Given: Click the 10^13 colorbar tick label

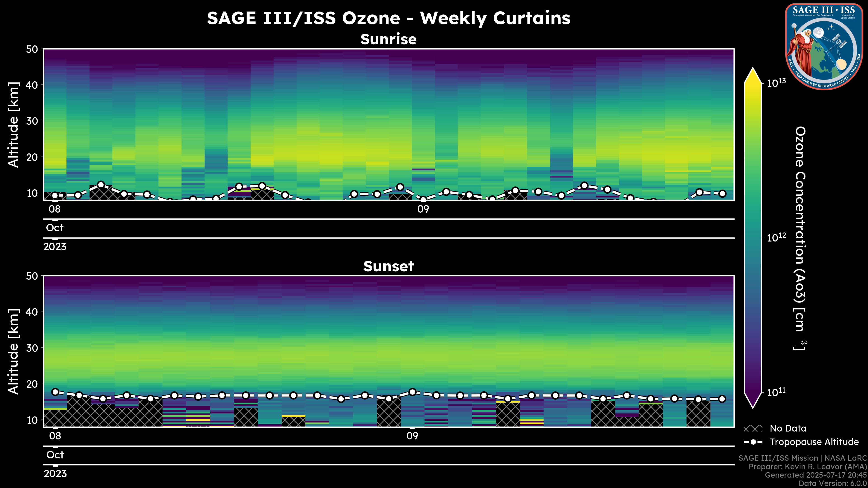Looking at the screenshot, I should pos(776,83).
